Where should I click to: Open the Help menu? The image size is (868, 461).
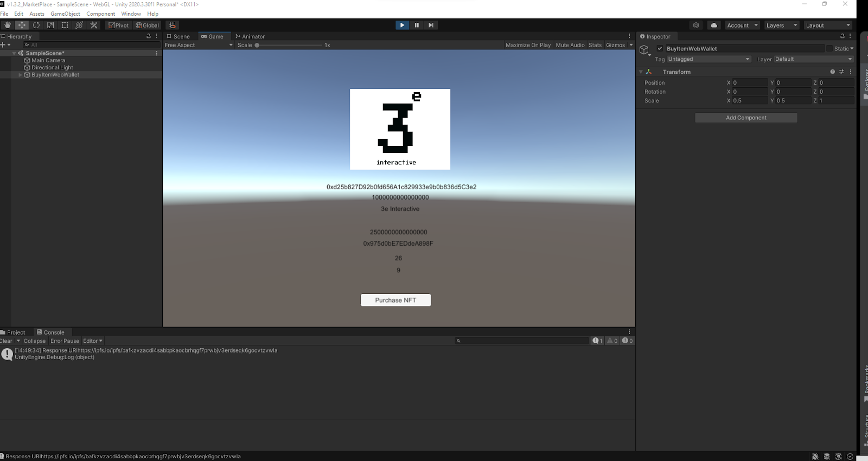click(x=153, y=14)
